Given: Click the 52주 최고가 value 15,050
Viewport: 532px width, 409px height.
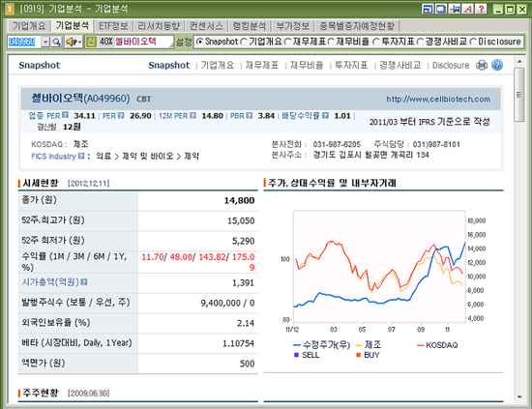Looking at the screenshot, I should pyautogui.click(x=241, y=220).
